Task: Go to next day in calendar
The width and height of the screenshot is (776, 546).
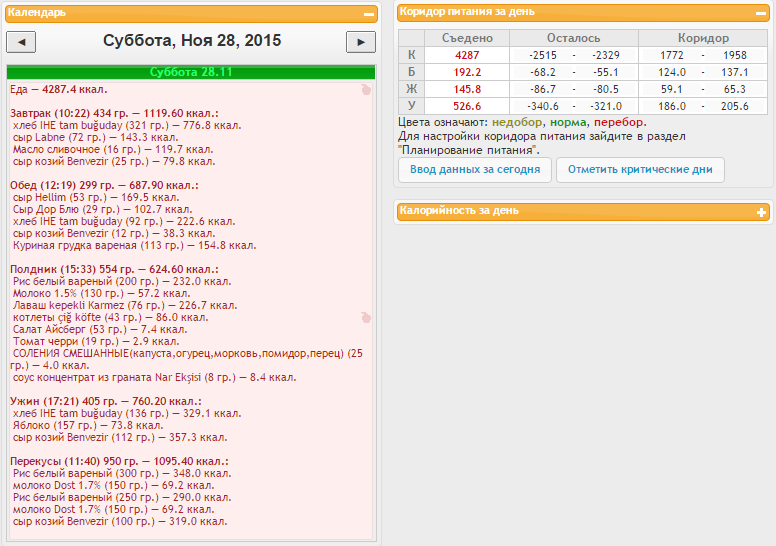Action: click(x=361, y=42)
